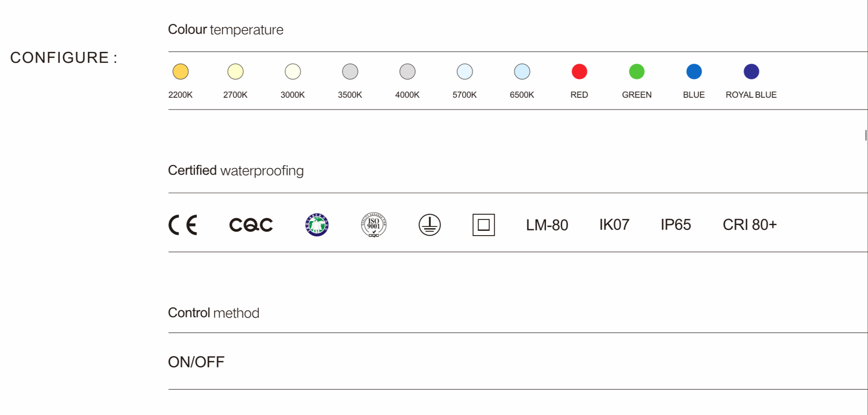
Task: Click the LM-80 certification label
Action: pyautogui.click(x=547, y=225)
